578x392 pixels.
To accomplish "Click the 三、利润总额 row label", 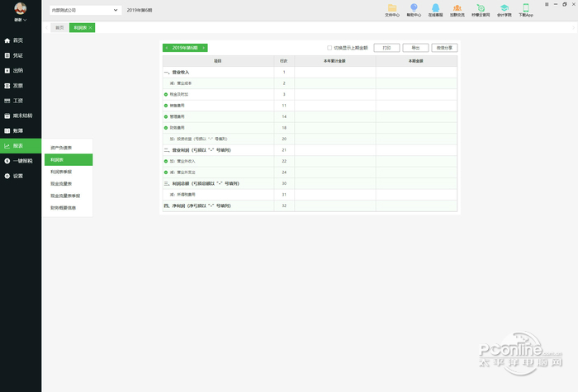I will coord(201,184).
